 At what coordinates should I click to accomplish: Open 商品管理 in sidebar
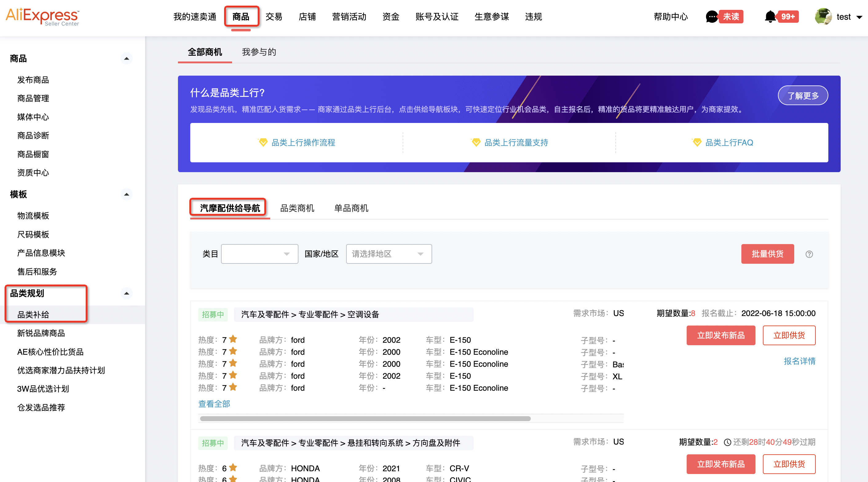click(33, 98)
